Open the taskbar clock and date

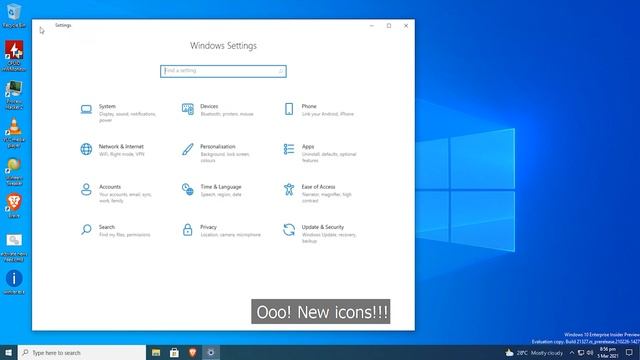click(x=608, y=353)
